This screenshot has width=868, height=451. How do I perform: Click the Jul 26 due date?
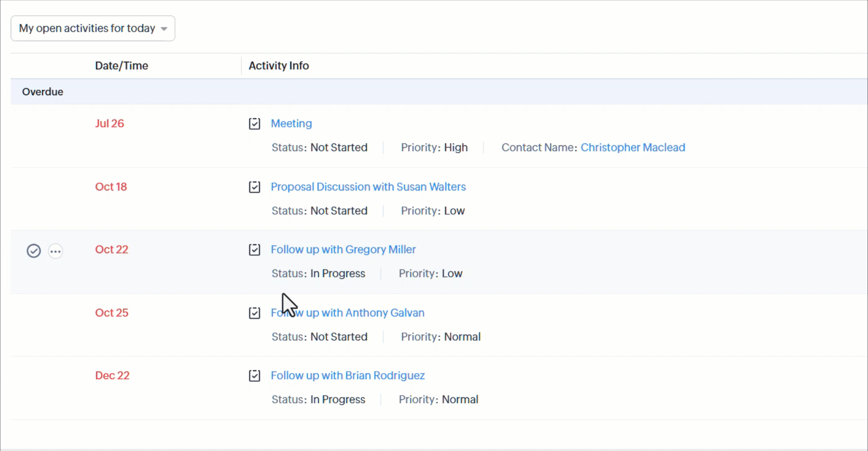point(110,124)
